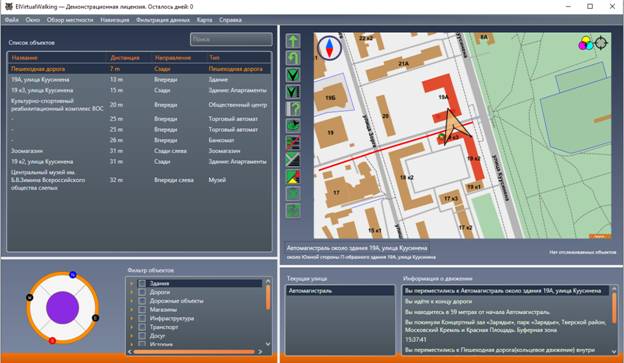Click the down-chevron icon with vertical bar
Image resolution: width=624 pixels, height=363 pixels.
click(293, 92)
